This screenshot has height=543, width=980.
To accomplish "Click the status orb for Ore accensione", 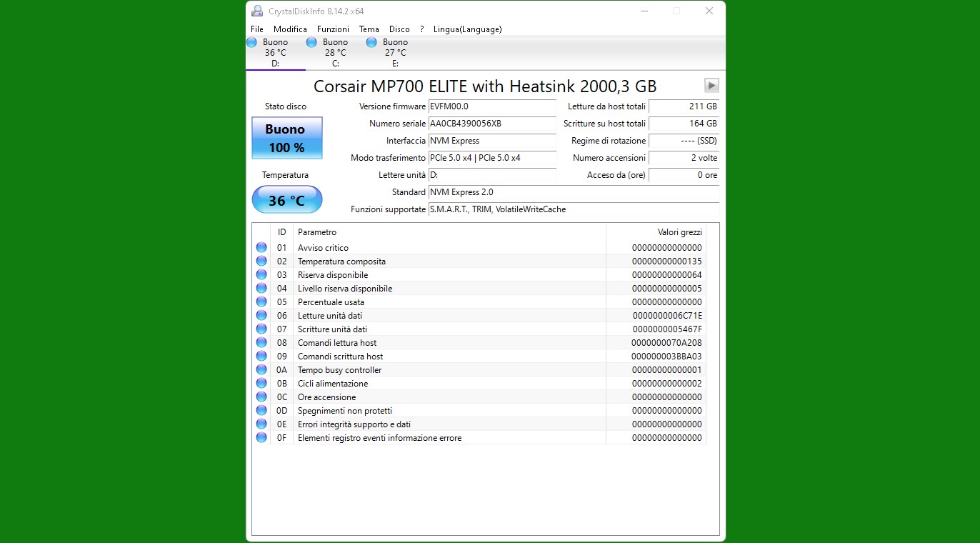I will click(261, 397).
